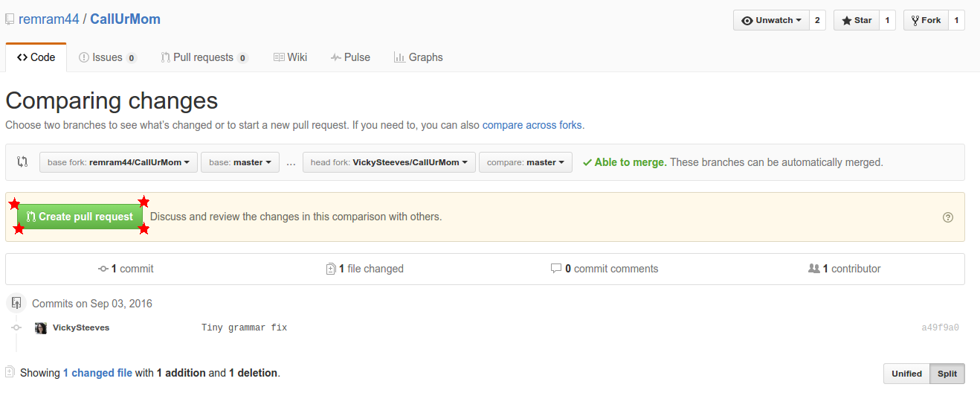Screen dimensions: 980x393
Task: Click the green checkmark Able to merge icon
Action: pos(587,162)
